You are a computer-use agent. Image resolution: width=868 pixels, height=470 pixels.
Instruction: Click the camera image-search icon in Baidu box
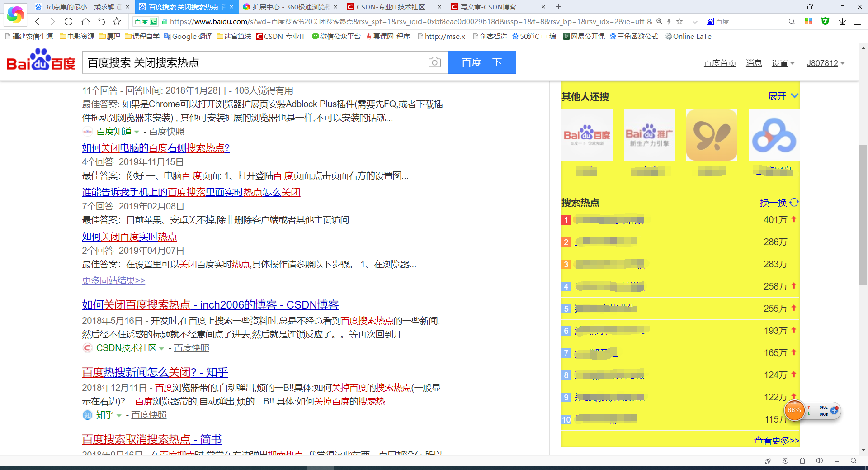point(434,62)
